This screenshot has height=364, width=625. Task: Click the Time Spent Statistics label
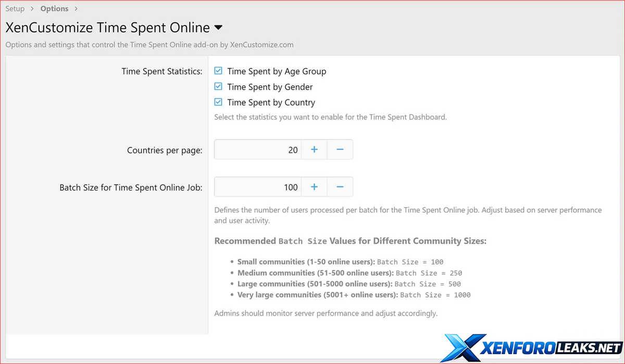click(161, 71)
